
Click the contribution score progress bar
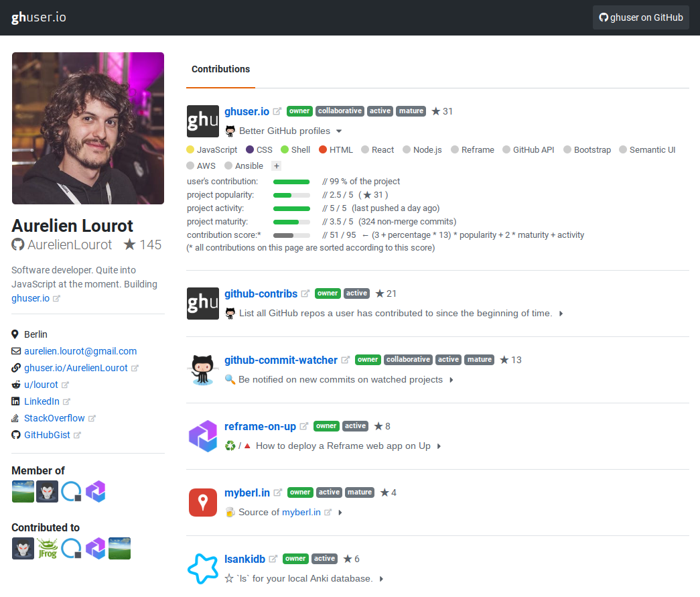point(291,235)
